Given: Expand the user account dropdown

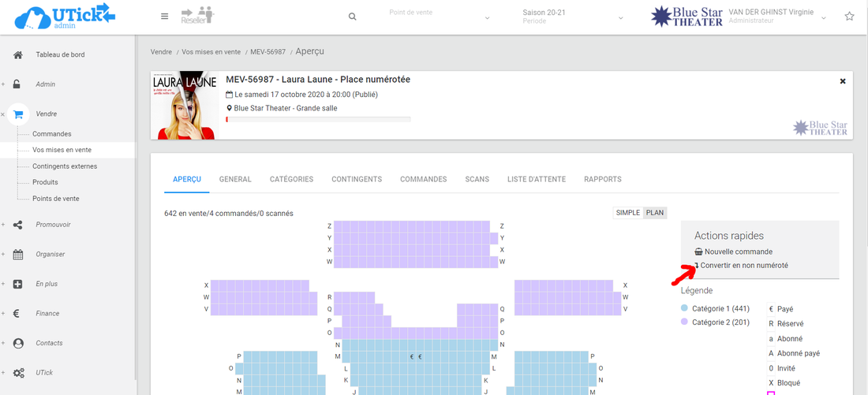Looking at the screenshot, I should [x=824, y=17].
